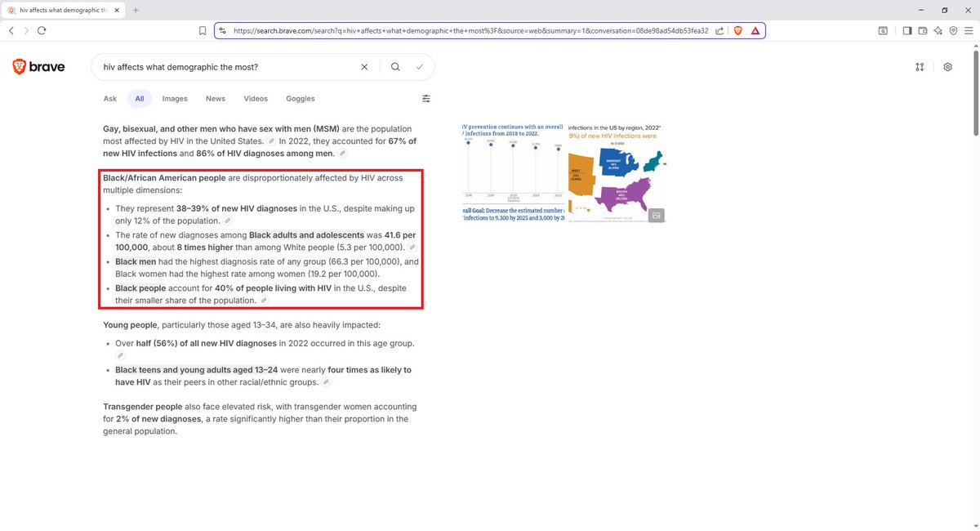Image resolution: width=980 pixels, height=531 pixels.
Task: Click the highlighted 'Black men' text
Action: (136, 261)
